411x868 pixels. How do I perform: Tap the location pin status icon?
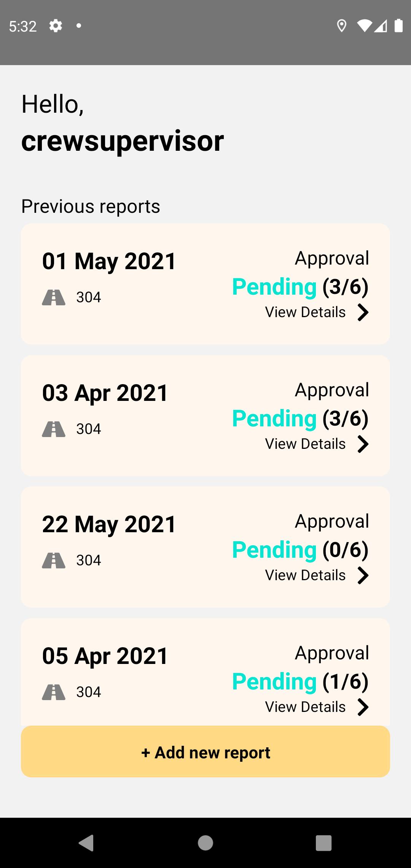342,26
